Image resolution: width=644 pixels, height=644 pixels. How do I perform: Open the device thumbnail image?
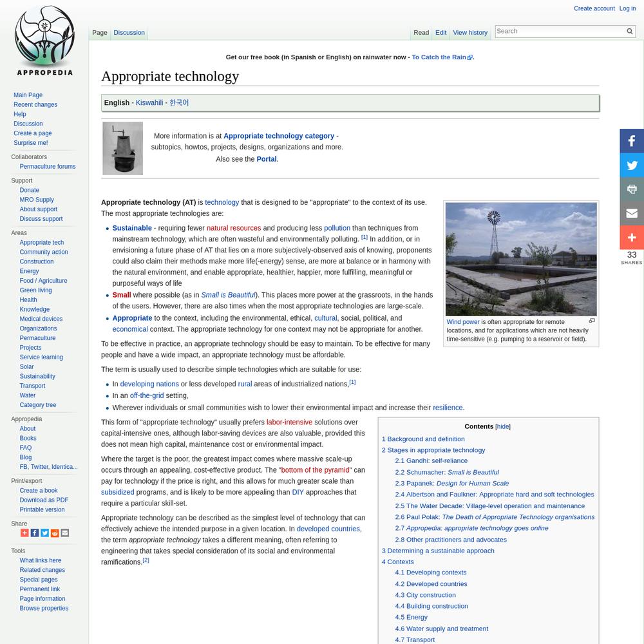[123, 148]
